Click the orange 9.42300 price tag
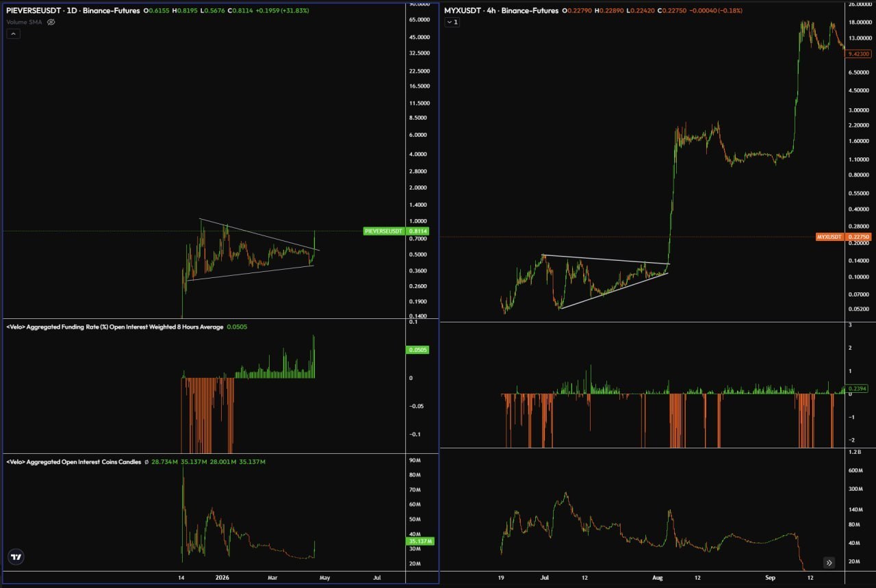The width and height of the screenshot is (876, 588). pyautogui.click(x=858, y=53)
